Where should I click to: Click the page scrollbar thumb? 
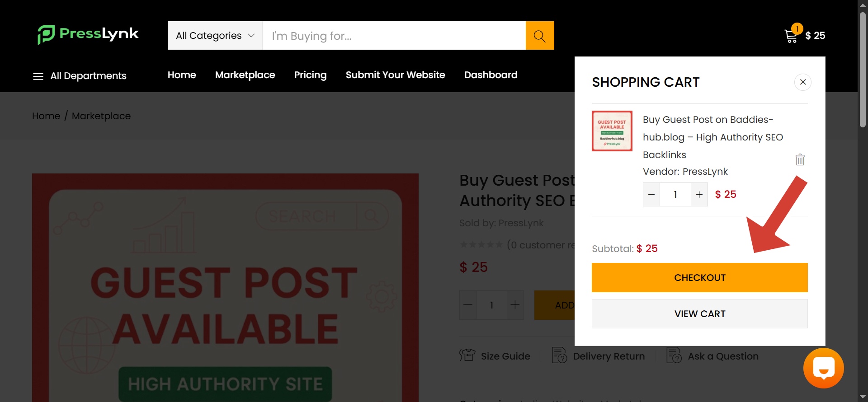[863, 69]
